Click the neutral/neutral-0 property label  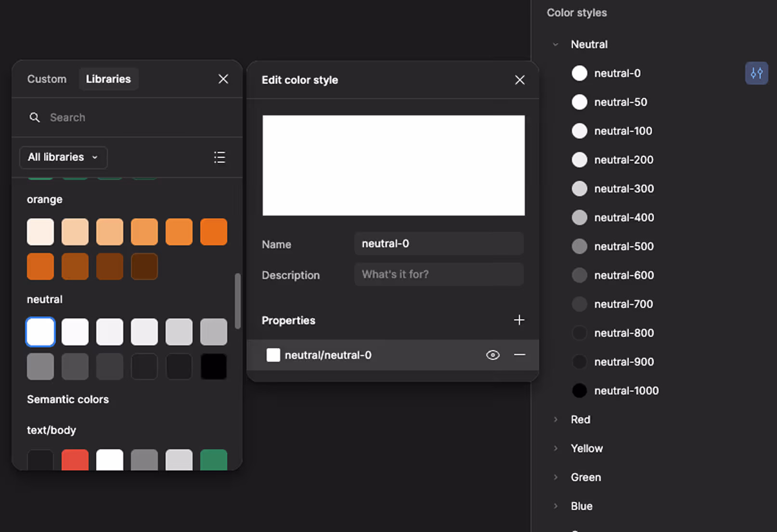click(x=328, y=355)
